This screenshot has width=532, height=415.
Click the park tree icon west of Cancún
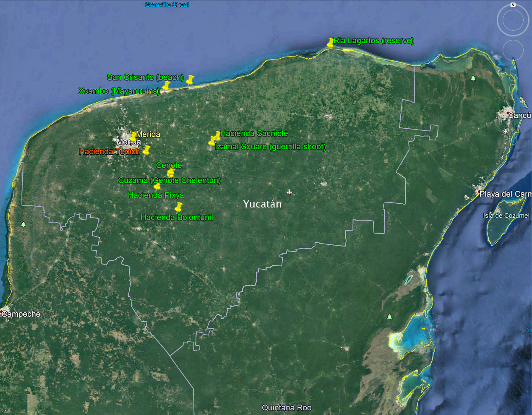pyautogui.click(x=473, y=78)
